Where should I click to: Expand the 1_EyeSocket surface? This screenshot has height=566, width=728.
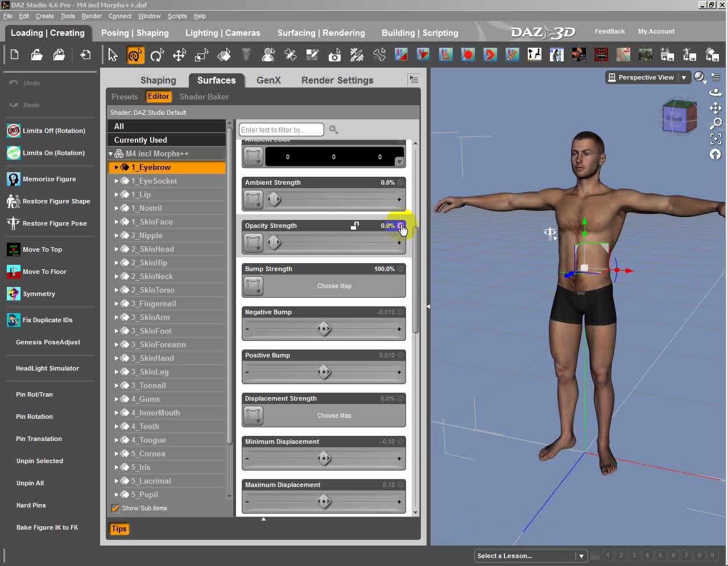pyautogui.click(x=117, y=181)
